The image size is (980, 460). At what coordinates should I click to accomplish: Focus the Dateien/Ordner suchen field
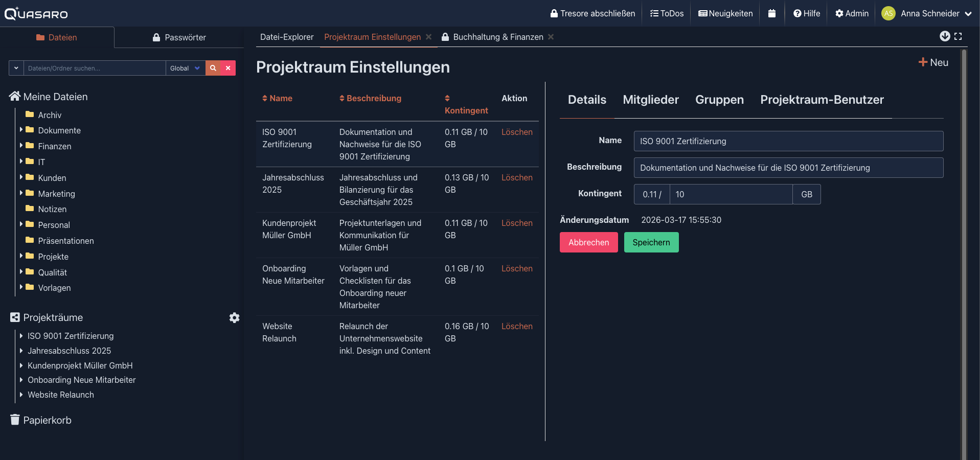[x=95, y=68]
